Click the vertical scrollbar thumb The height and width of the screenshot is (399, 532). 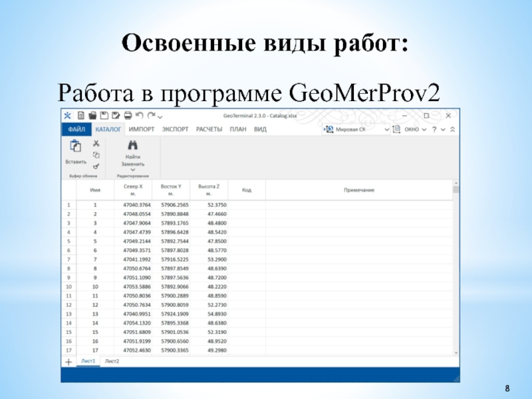pyautogui.click(x=456, y=190)
